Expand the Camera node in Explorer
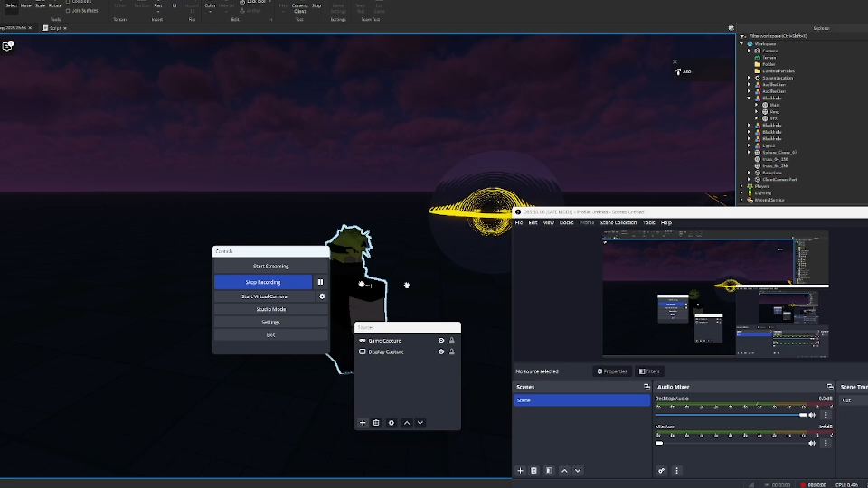This screenshot has height=488, width=868. pyautogui.click(x=750, y=51)
